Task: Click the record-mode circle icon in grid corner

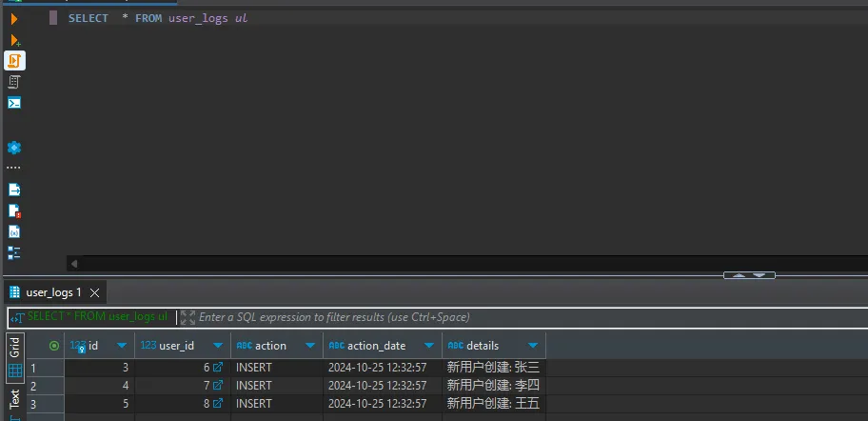Action: (x=54, y=346)
